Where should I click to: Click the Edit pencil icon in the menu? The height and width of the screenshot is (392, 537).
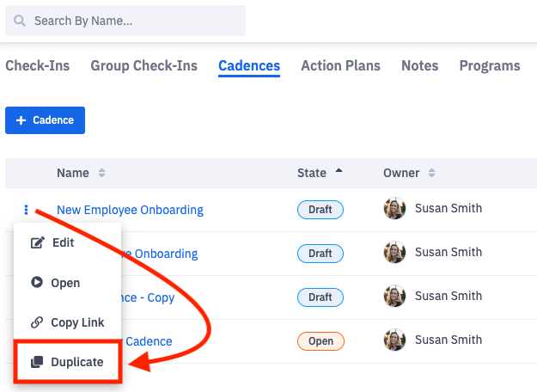(37, 243)
